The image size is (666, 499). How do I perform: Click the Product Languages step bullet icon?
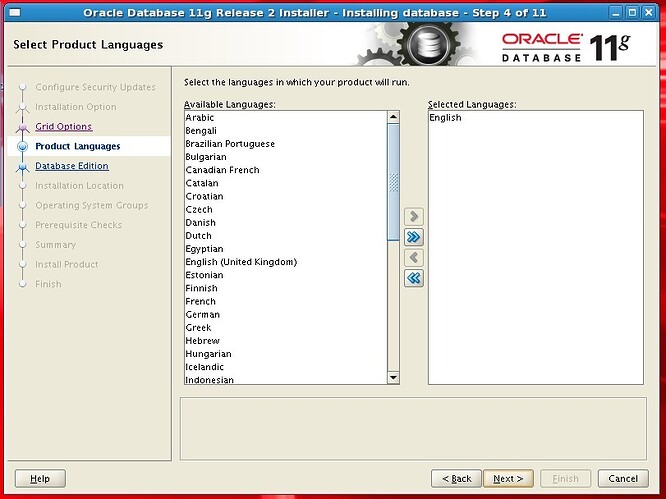coord(22,147)
